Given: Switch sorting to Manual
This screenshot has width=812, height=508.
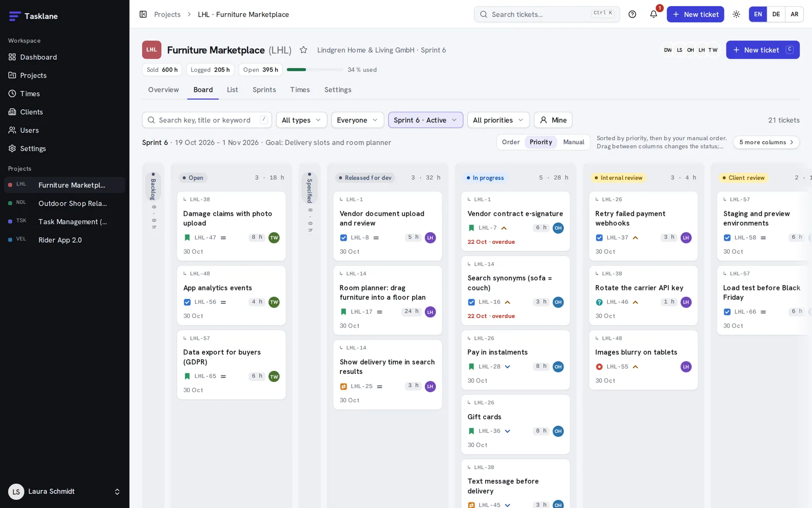Looking at the screenshot, I should coord(573,142).
